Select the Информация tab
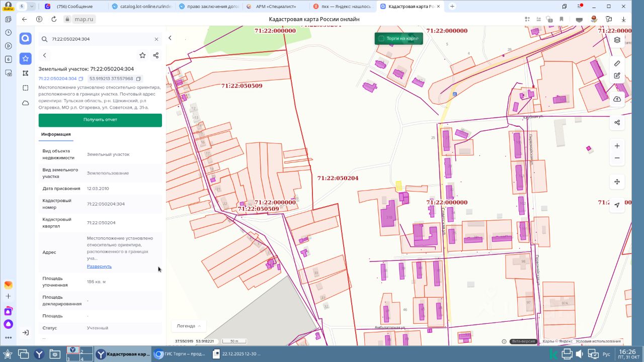This screenshot has width=644, height=362. 56,134
